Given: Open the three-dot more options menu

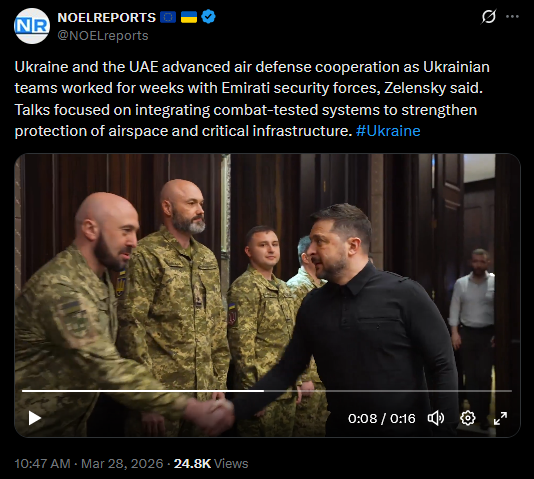Looking at the screenshot, I should [512, 16].
